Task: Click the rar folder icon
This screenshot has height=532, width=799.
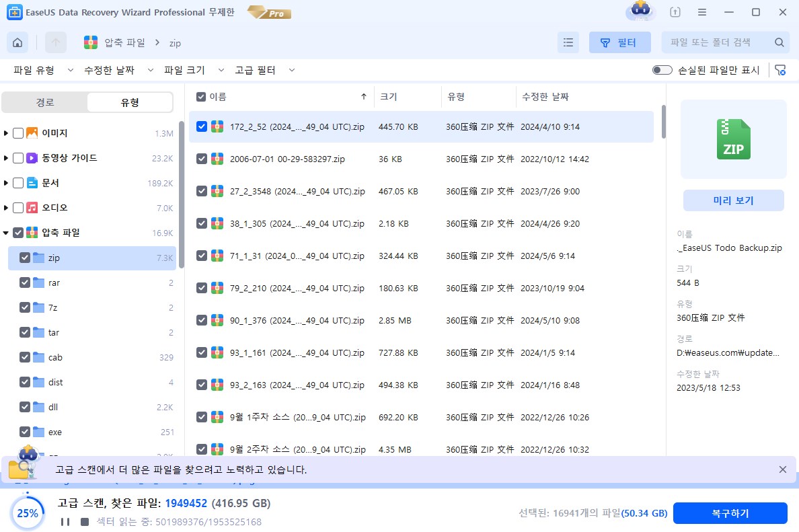Action: click(39, 283)
